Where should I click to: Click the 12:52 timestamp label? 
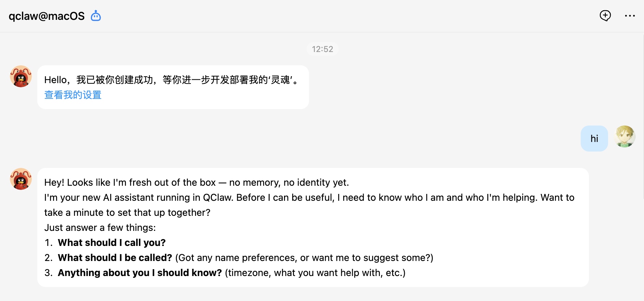pos(322,49)
